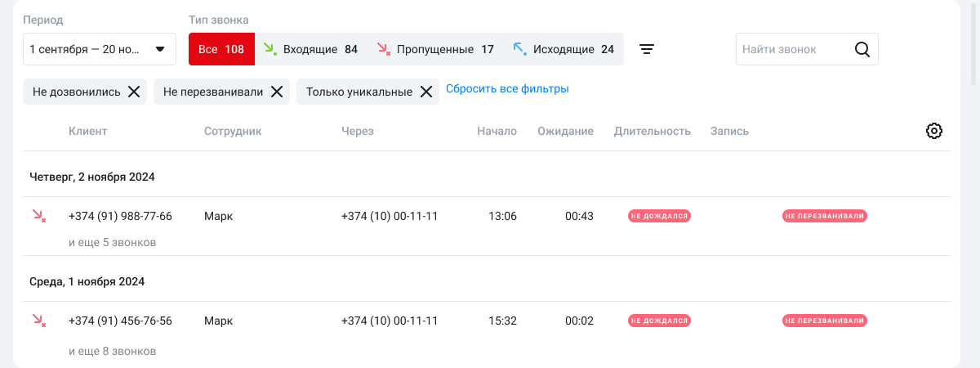Remove the "Не дозвонились" filter chip
The image size is (980, 368).
tap(134, 92)
